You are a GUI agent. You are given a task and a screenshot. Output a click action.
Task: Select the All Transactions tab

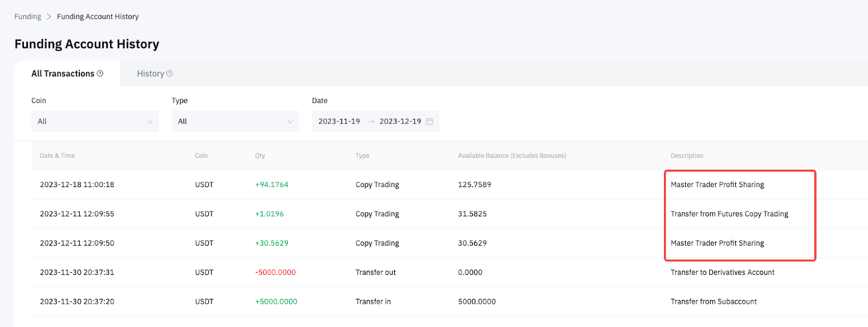[x=63, y=74]
